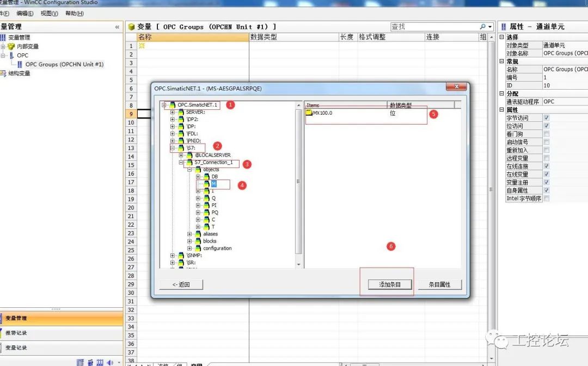Collapse the S7_Connection_1 node
The width and height of the screenshot is (588, 366).
(x=181, y=162)
